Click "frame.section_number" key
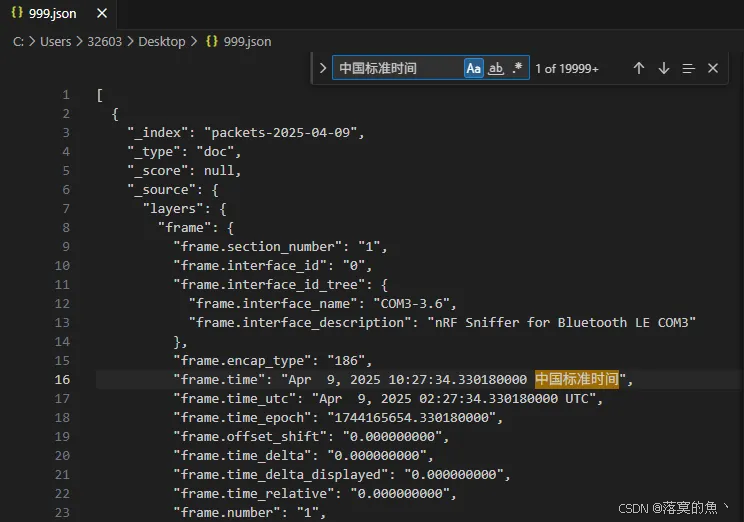 point(258,247)
